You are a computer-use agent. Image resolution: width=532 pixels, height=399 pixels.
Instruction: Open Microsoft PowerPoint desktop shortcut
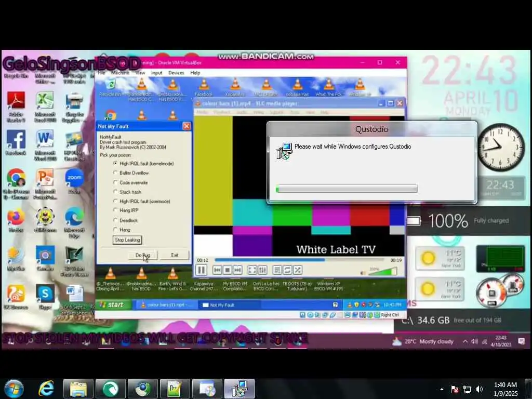[45, 183]
